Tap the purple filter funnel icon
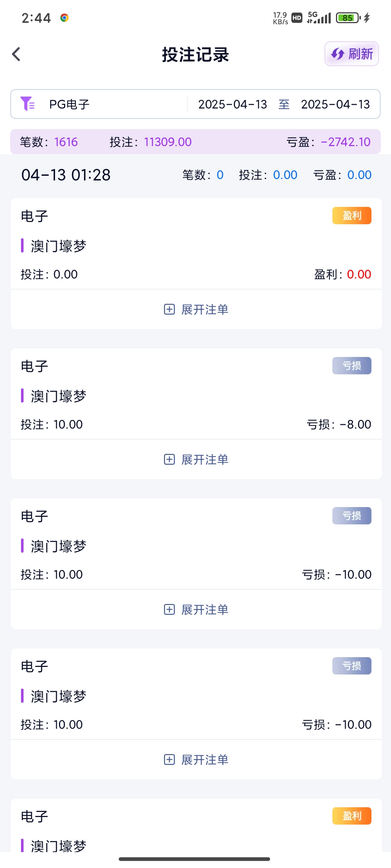Viewport: 391px width, 868px height. [28, 104]
